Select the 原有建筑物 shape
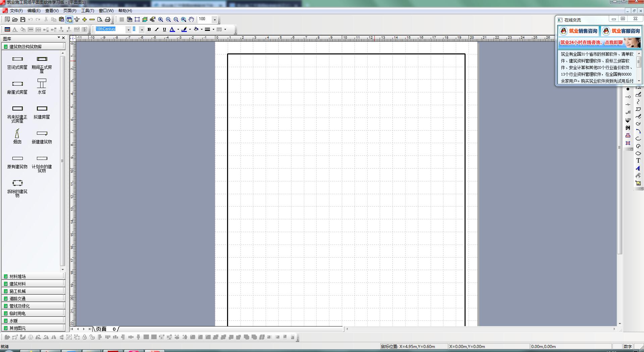This screenshot has height=352, width=644. click(x=17, y=162)
